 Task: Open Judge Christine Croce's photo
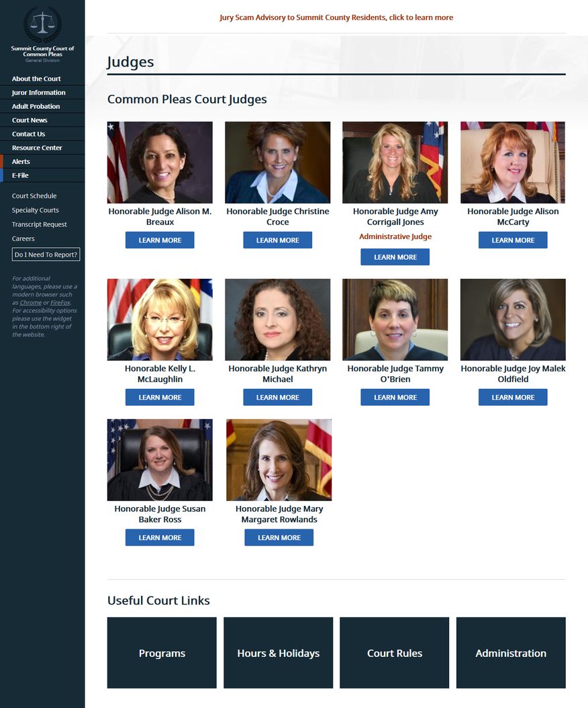point(277,162)
